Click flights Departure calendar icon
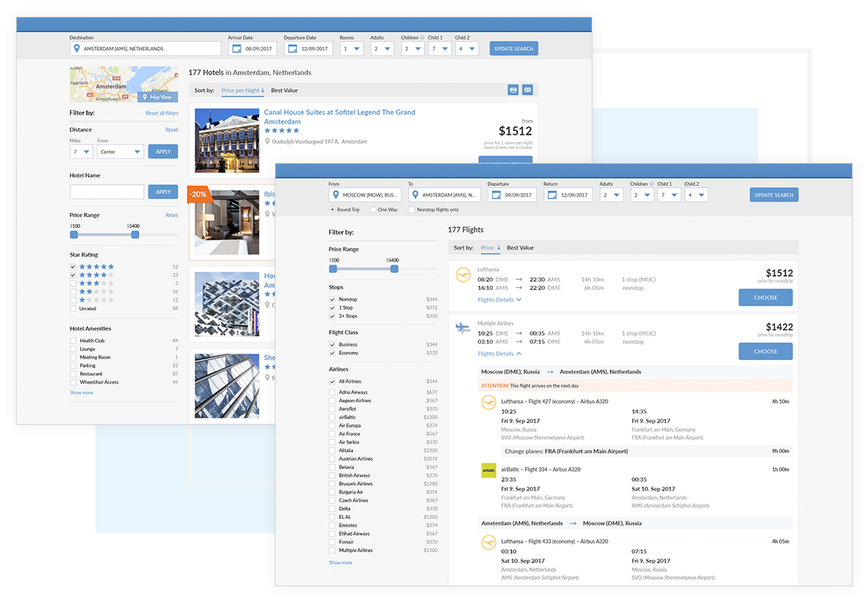 click(495, 195)
